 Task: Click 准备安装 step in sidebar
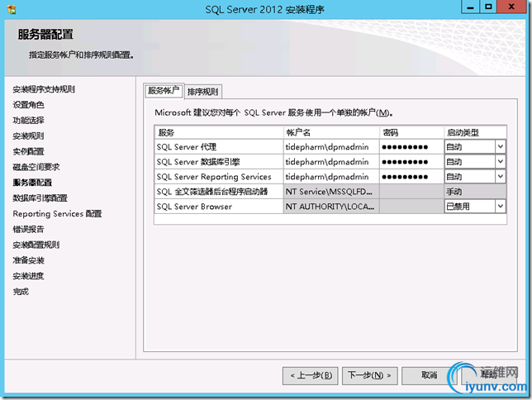(28, 260)
